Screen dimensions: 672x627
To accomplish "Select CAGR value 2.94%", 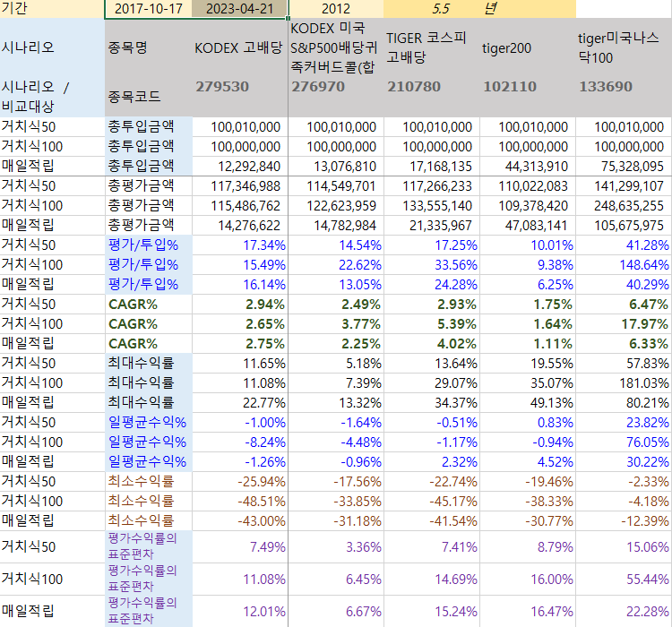I will pyautogui.click(x=239, y=304).
